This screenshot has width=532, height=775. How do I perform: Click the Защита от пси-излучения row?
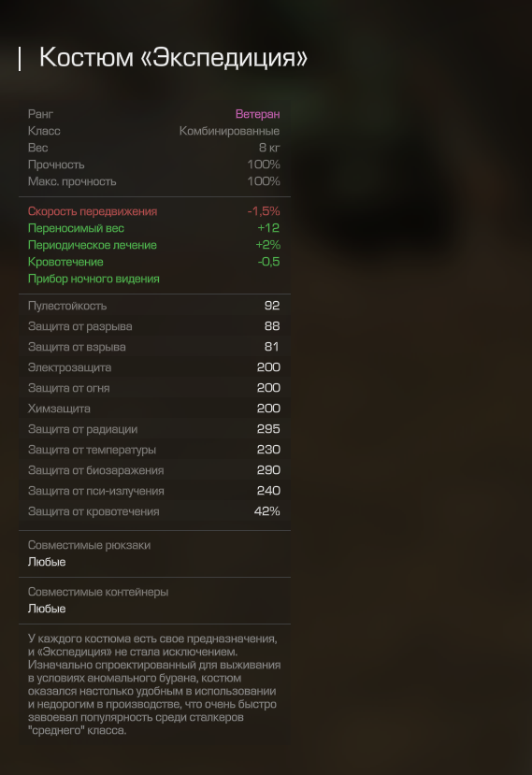click(x=154, y=491)
